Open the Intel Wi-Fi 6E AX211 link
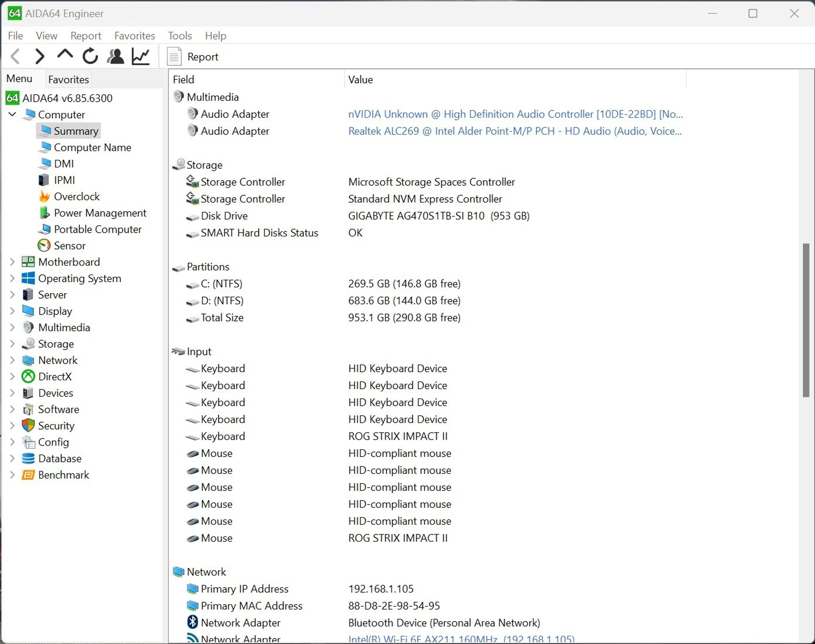815x644 pixels. 461,638
